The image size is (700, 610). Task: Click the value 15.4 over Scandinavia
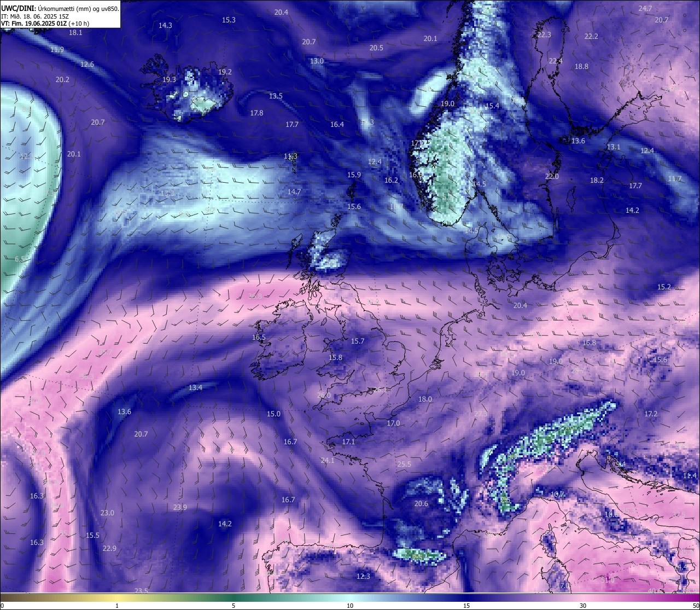pyautogui.click(x=492, y=106)
